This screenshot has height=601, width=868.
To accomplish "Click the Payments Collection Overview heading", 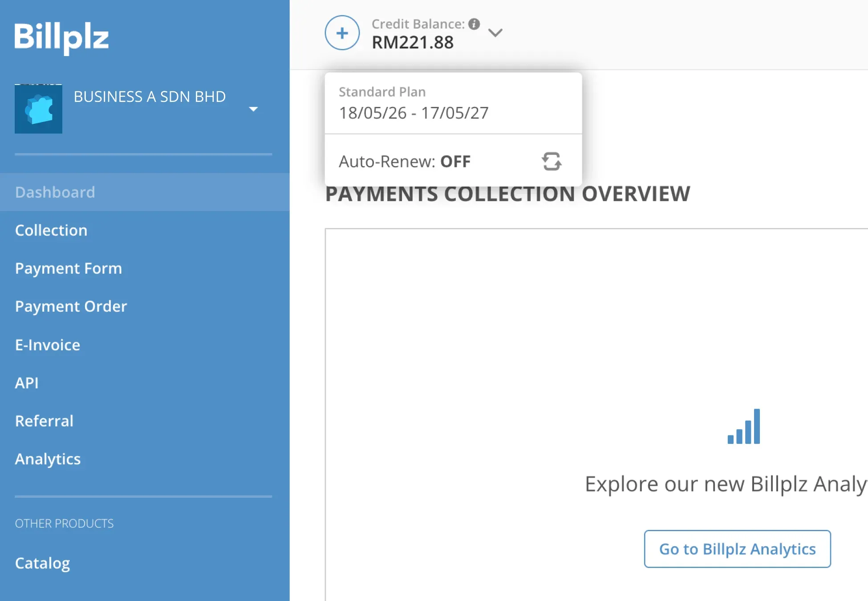I will (x=508, y=194).
